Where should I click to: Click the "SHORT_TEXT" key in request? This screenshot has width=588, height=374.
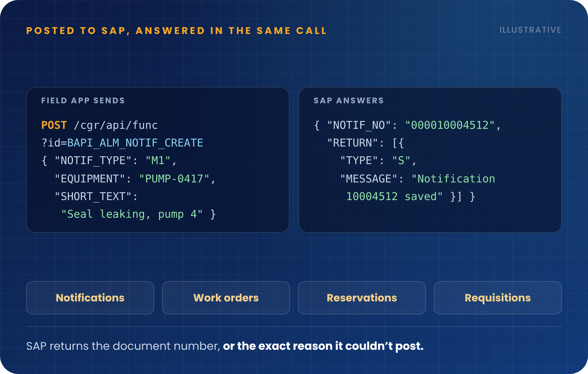click(x=93, y=196)
